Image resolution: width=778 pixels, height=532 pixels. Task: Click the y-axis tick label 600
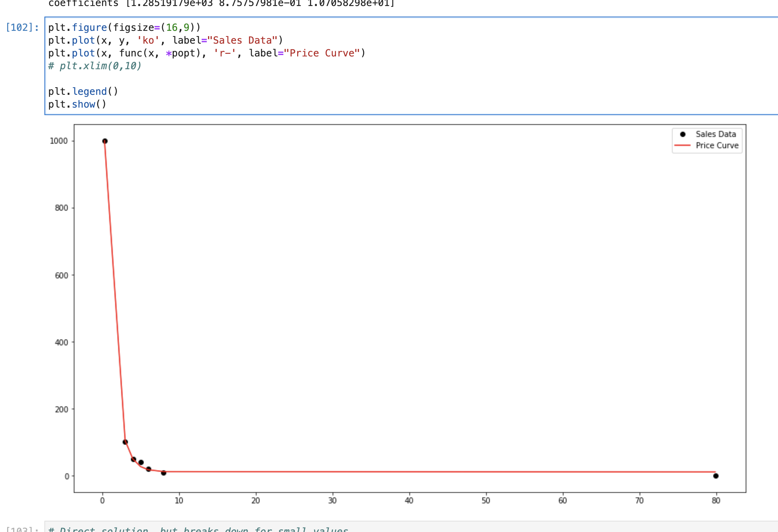61,275
